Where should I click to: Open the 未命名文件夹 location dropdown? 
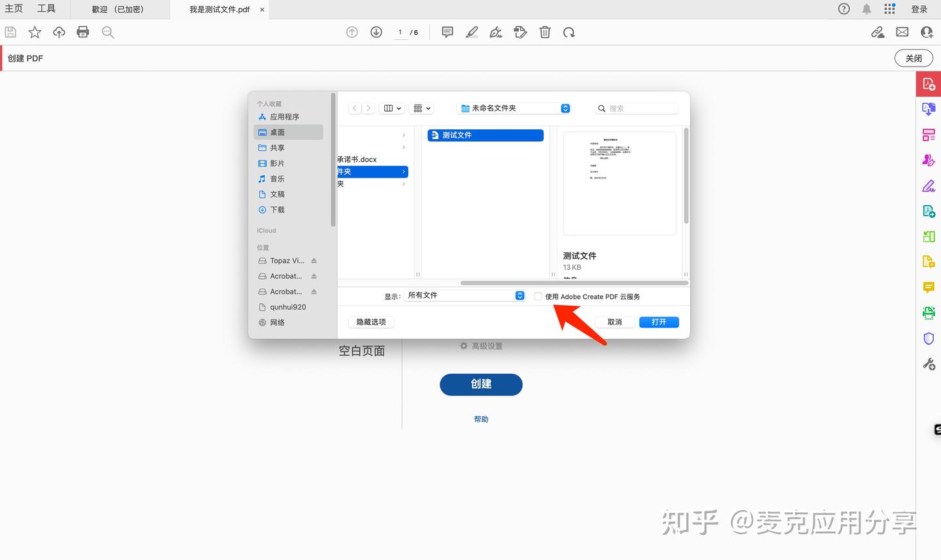(514, 108)
